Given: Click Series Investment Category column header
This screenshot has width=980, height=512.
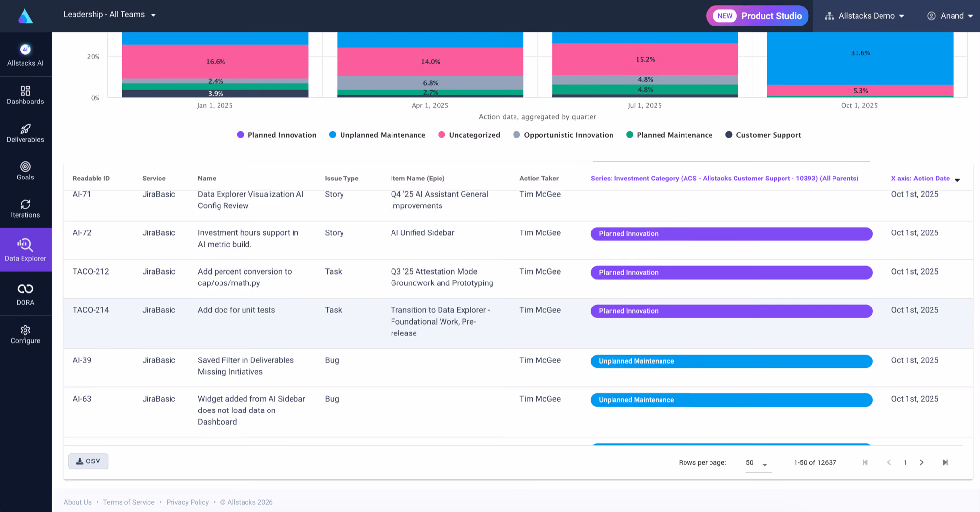Looking at the screenshot, I should (725, 179).
